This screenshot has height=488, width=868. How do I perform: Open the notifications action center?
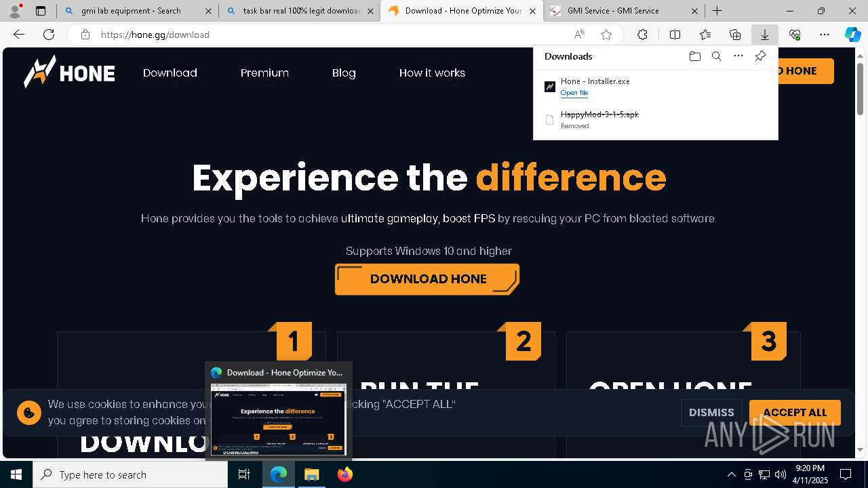(846, 474)
